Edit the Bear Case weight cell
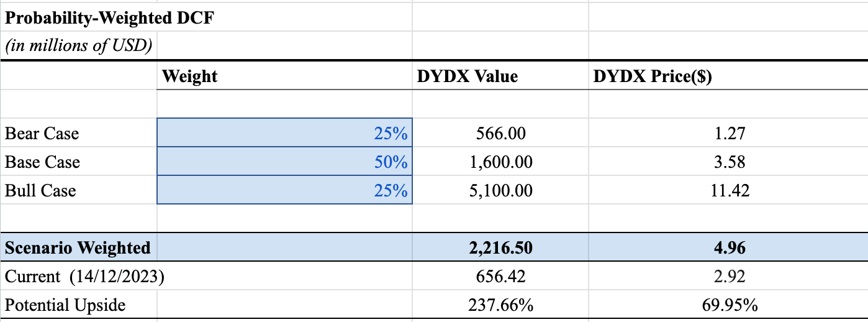This screenshot has height=322, width=868. 284,132
